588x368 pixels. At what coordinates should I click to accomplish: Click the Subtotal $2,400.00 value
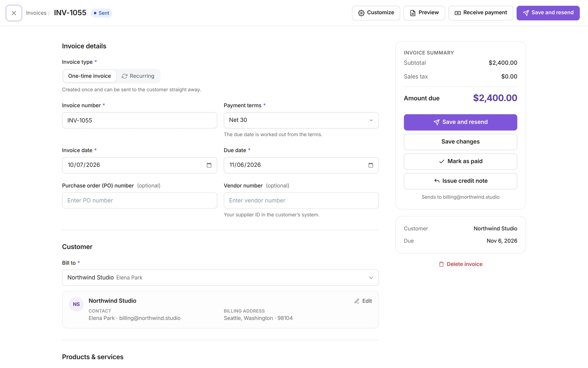pos(503,63)
